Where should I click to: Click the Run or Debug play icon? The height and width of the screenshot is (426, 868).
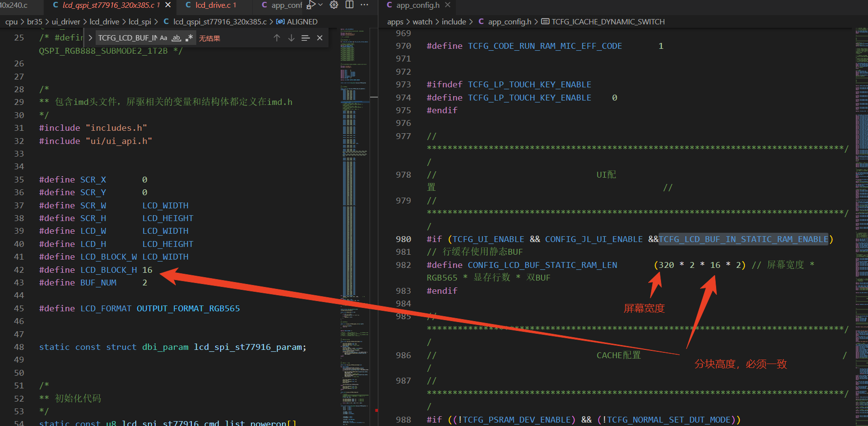point(310,5)
